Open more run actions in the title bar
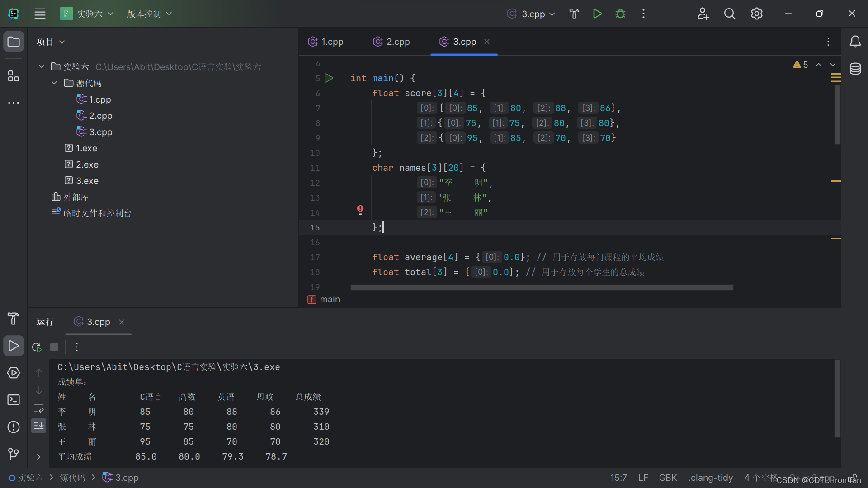The width and height of the screenshot is (868, 488). [643, 14]
